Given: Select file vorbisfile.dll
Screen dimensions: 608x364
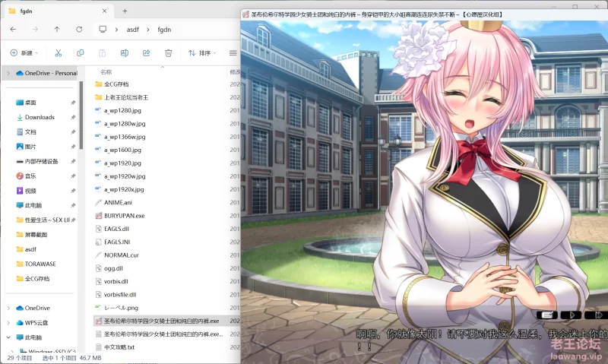Looking at the screenshot, I should pos(120,295).
